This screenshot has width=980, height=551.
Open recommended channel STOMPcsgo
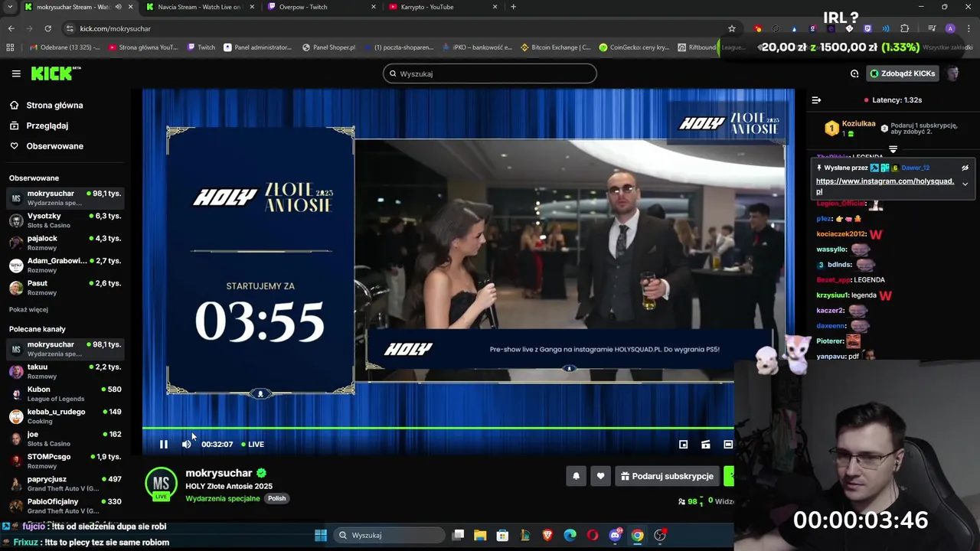65,461
